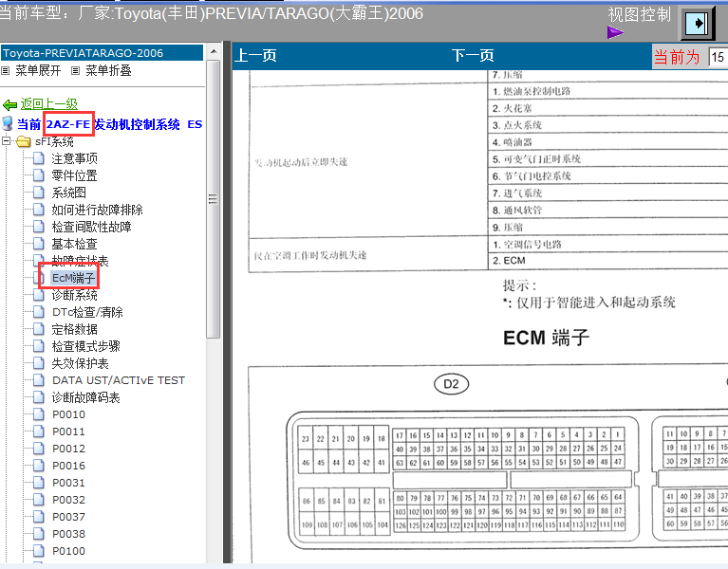Click the 5. 可变气门正时系统 table cell
The height and width of the screenshot is (569, 728).
(x=607, y=159)
